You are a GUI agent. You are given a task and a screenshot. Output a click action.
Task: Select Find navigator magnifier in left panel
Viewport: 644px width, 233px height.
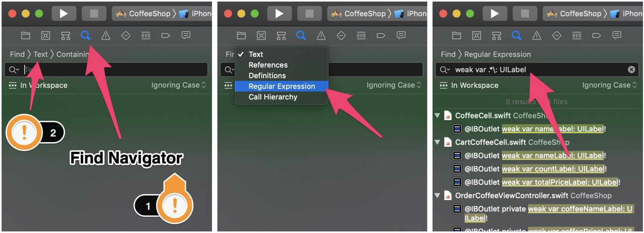tap(85, 36)
